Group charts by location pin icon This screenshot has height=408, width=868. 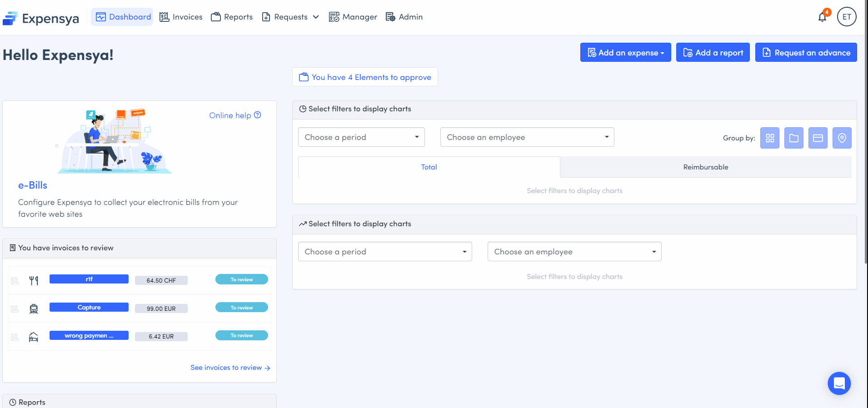[842, 138]
